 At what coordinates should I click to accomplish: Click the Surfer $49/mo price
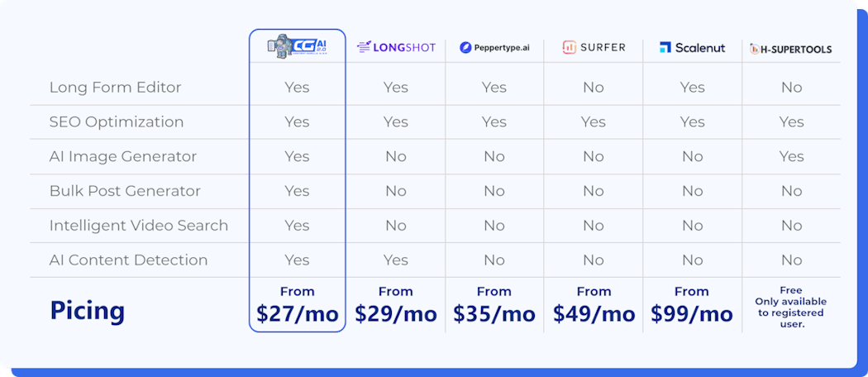coord(594,314)
